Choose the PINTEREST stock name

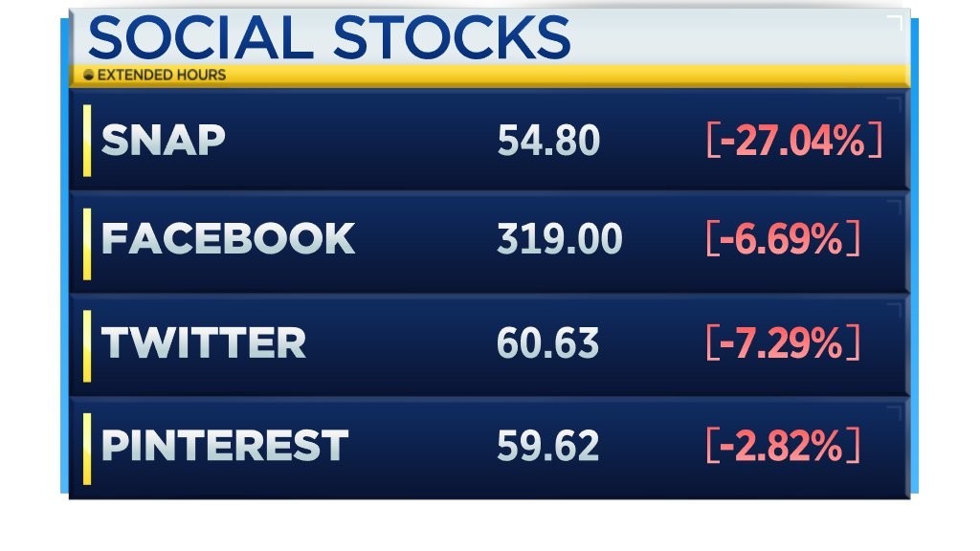click(x=224, y=445)
